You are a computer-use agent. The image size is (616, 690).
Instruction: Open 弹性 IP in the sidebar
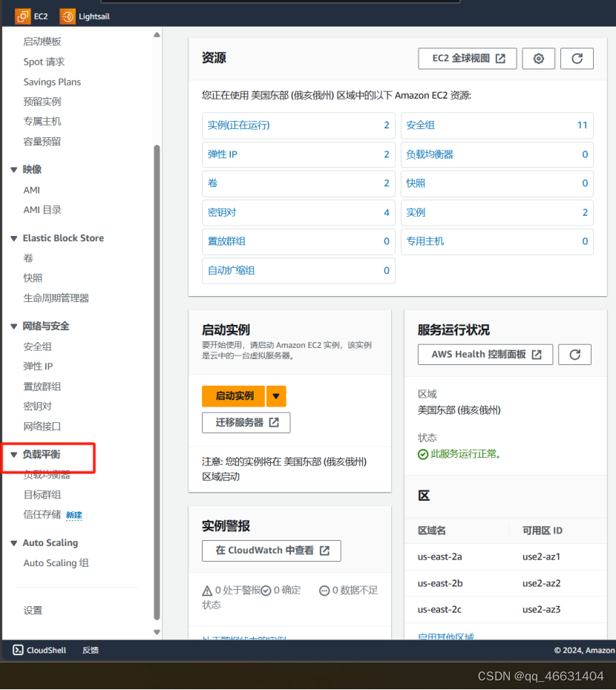pos(38,366)
